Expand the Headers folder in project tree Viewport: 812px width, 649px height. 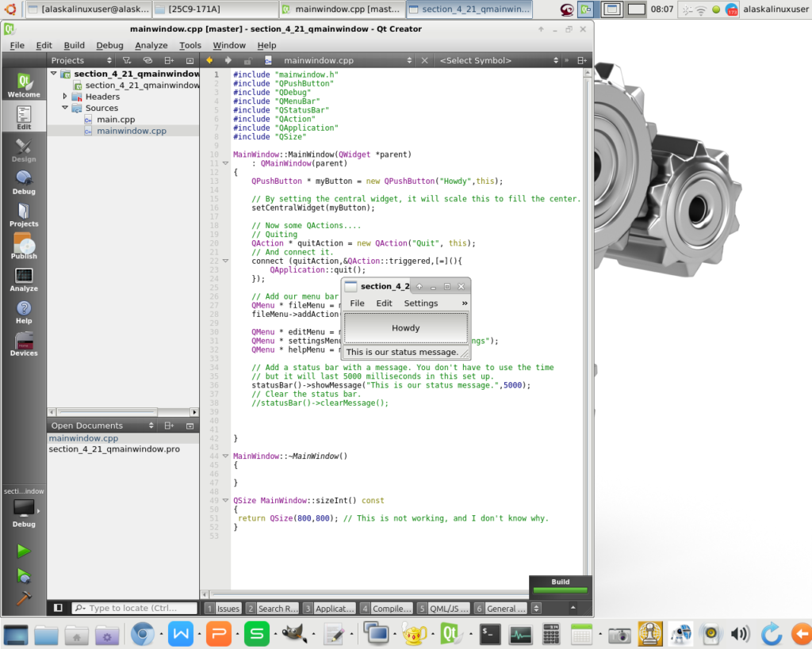[65, 96]
